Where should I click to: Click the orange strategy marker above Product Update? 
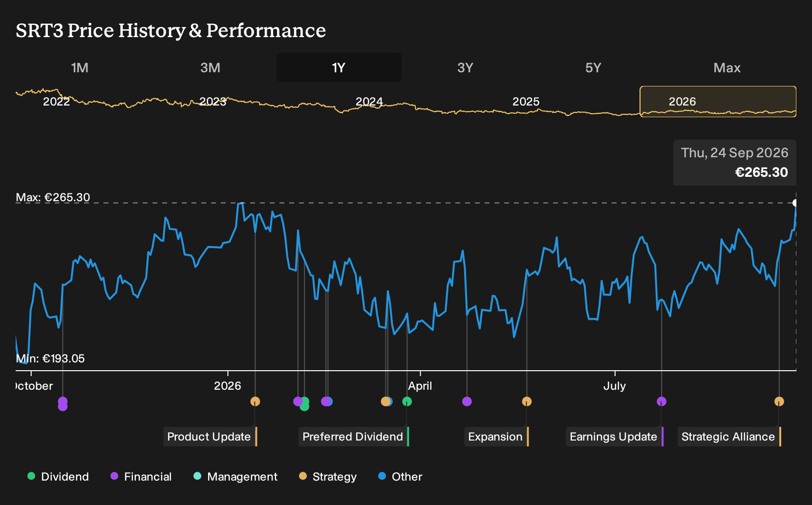coord(255,401)
